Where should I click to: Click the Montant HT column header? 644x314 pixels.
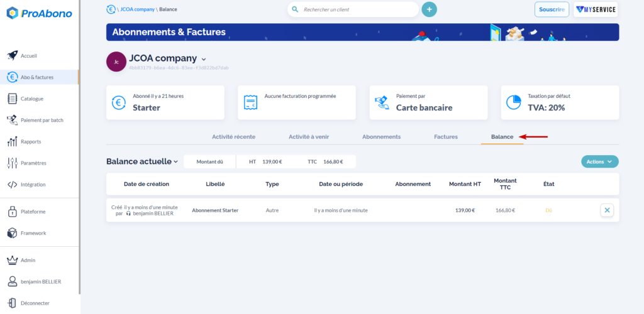[x=465, y=184]
